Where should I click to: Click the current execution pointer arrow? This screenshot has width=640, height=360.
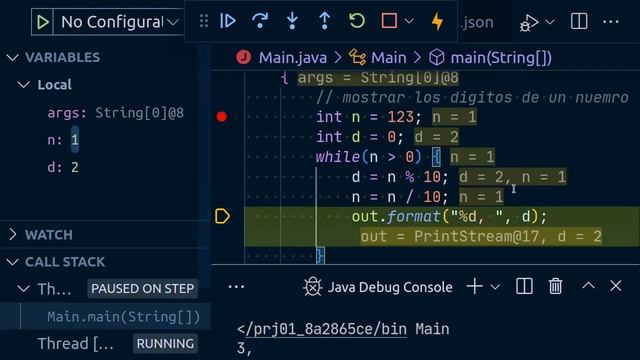[x=222, y=216]
